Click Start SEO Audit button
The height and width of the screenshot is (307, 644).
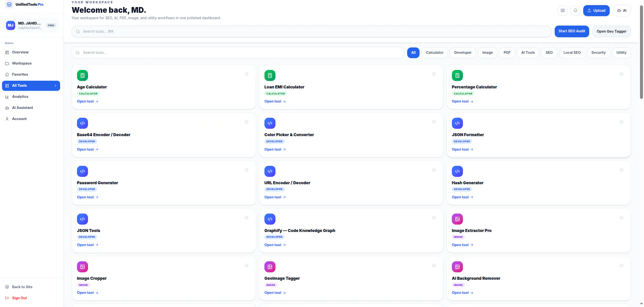click(572, 31)
